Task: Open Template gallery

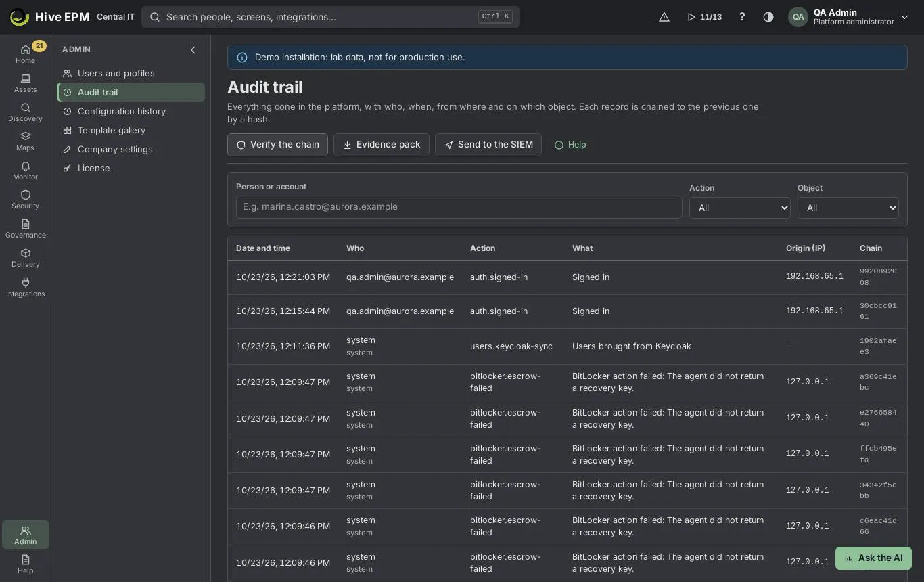Action: (131, 130)
